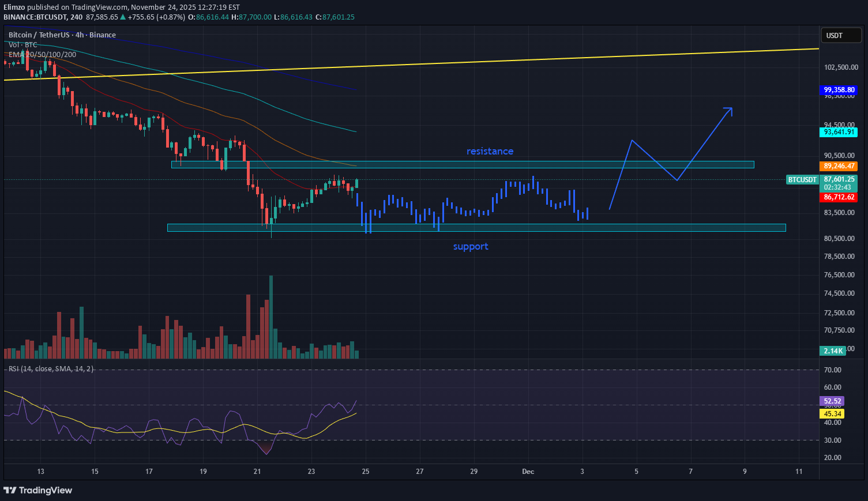Click Dec on the date axis
The image size is (868, 501).
(528, 471)
